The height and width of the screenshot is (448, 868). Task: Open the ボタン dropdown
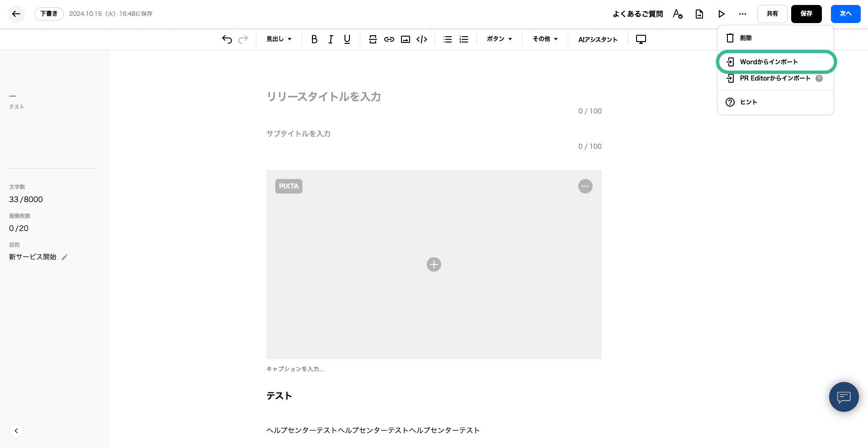[x=500, y=39]
